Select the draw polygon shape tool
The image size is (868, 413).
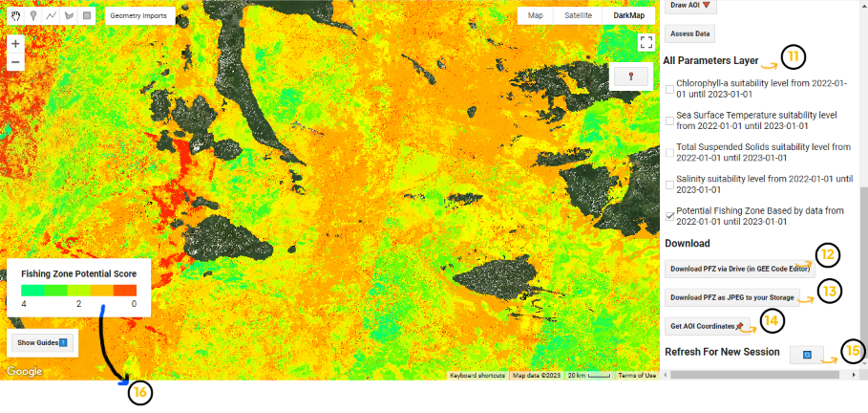coord(68,16)
